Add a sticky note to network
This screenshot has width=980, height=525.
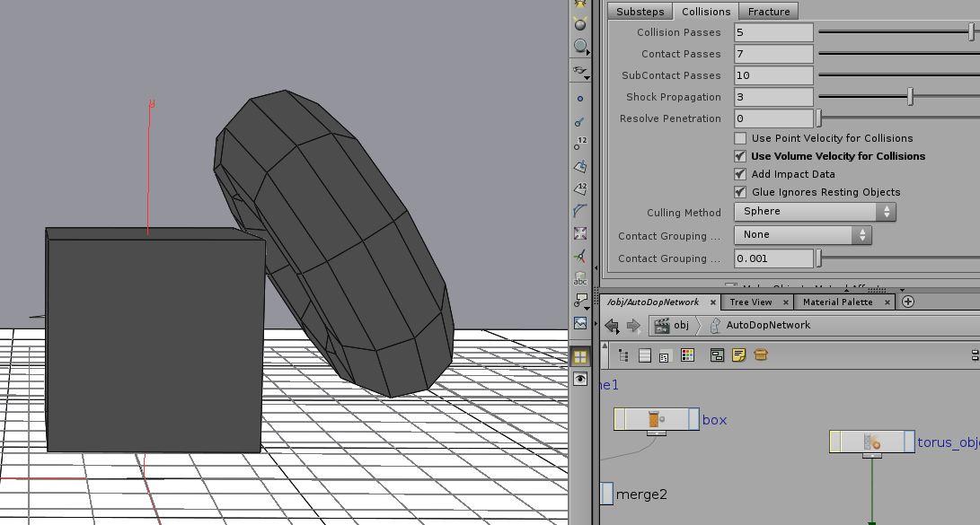[738, 355]
